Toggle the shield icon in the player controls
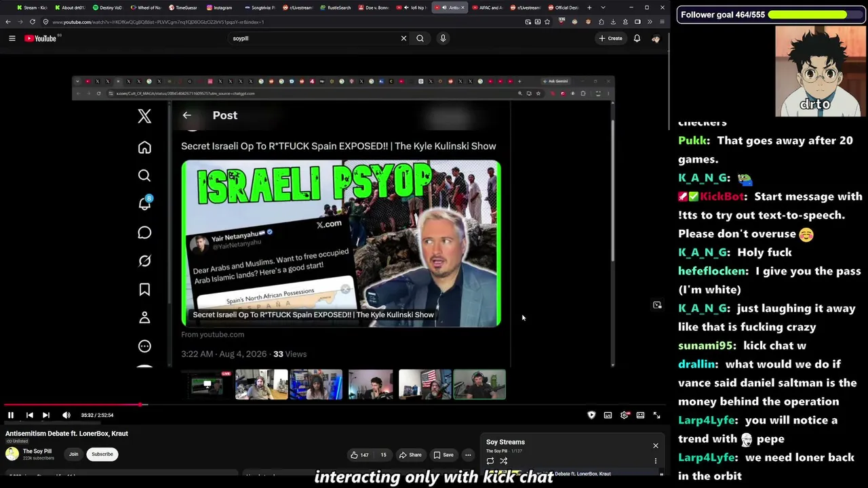Viewport: 868px width, 488px height. pyautogui.click(x=591, y=415)
